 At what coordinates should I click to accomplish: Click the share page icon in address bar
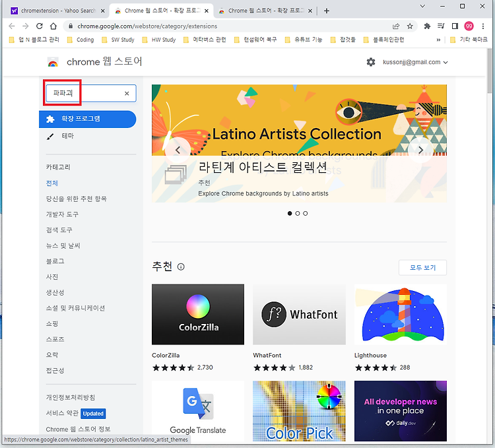click(x=396, y=26)
